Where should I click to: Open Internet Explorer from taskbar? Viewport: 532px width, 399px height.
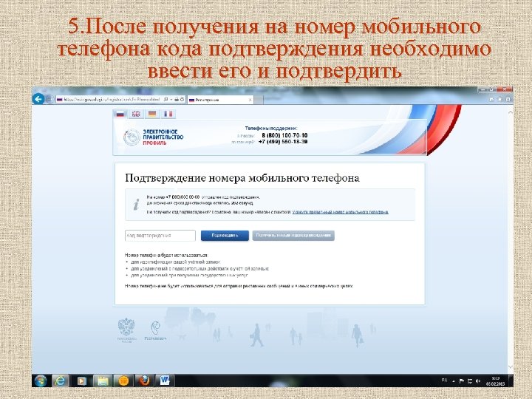60,381
